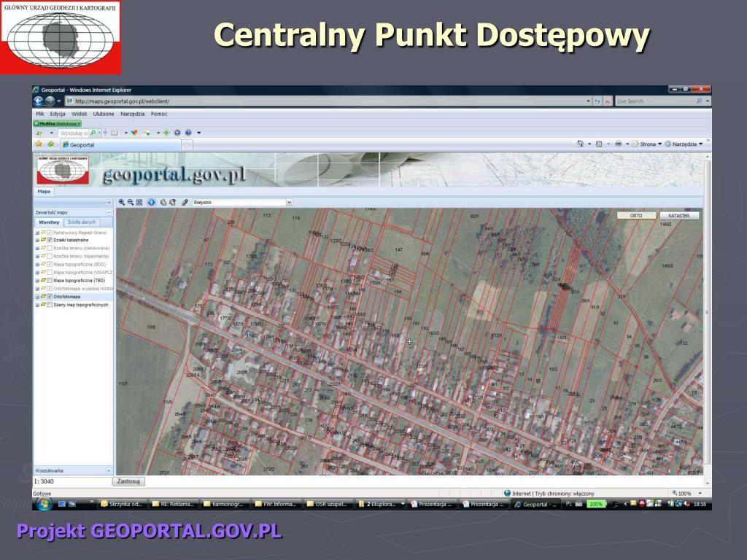Screen dimensions: 747x560
Task: Toggle the Państwowy Rejestr Granic checkbox
Action: (x=50, y=233)
